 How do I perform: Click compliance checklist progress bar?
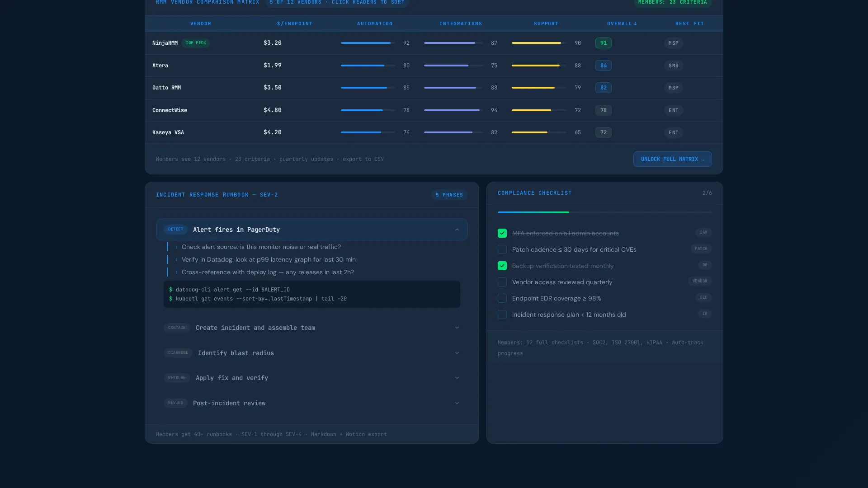tap(605, 212)
